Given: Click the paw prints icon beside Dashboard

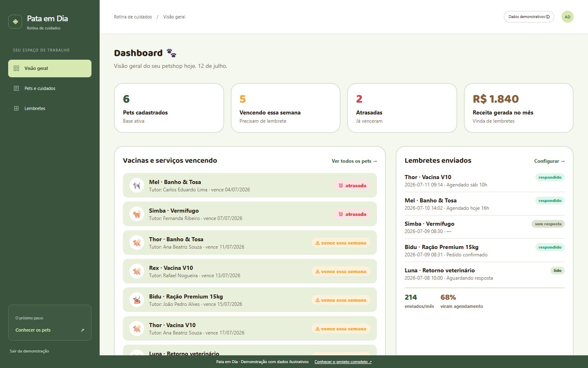Looking at the screenshot, I should coord(171,53).
